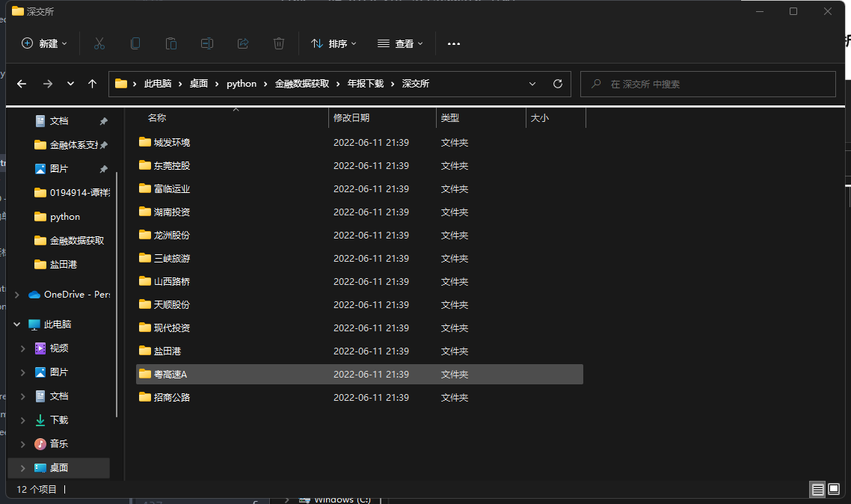Click the Cut scissors icon in toolbar
The image size is (851, 504).
pyautogui.click(x=99, y=43)
